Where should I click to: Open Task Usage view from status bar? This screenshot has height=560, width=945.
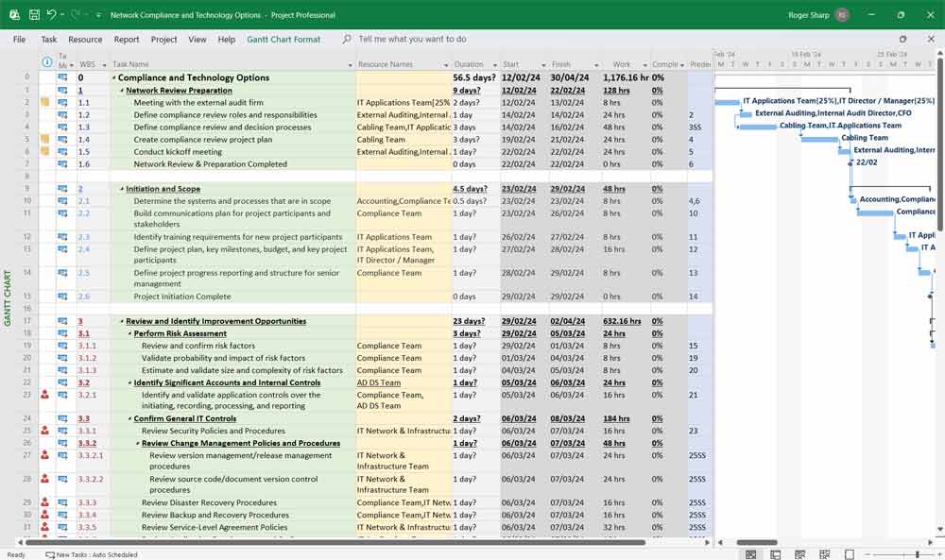point(775,554)
